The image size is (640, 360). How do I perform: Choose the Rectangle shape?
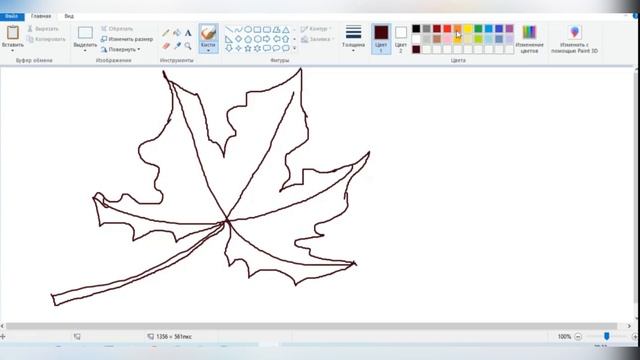coord(257,29)
